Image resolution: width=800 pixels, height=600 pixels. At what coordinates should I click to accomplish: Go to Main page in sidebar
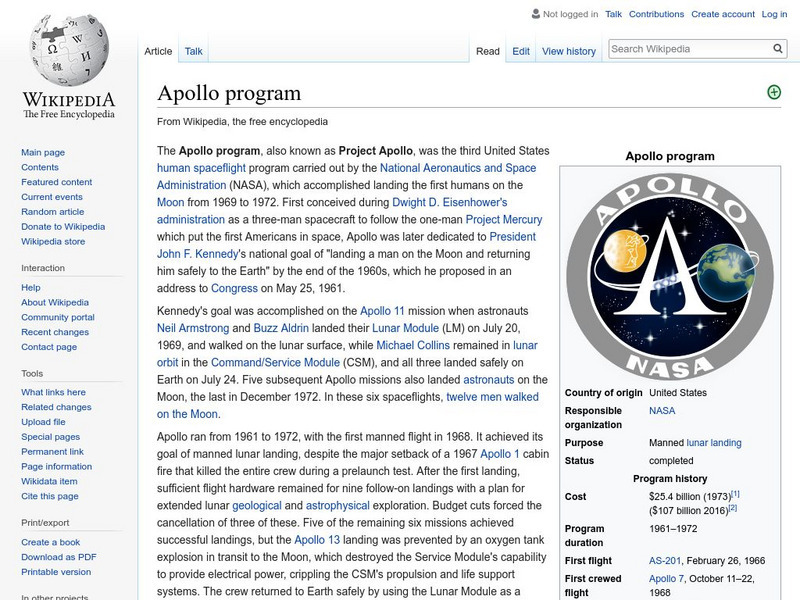coord(43,152)
